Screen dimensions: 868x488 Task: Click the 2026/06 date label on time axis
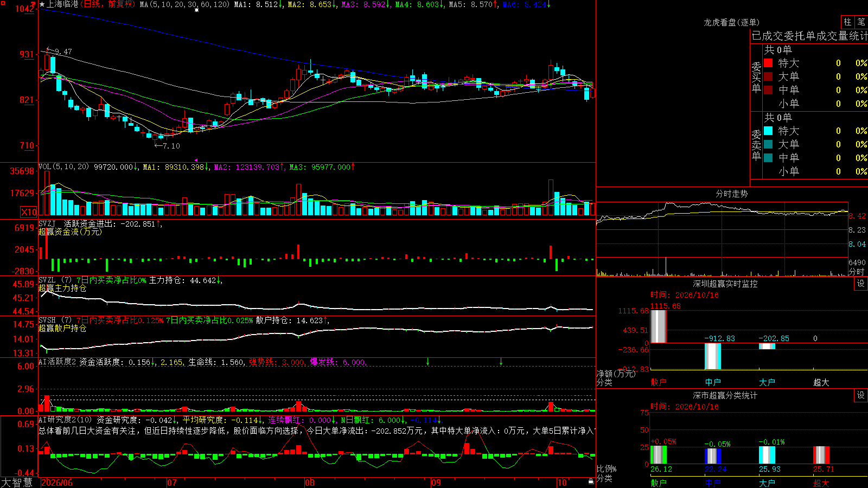(x=57, y=483)
